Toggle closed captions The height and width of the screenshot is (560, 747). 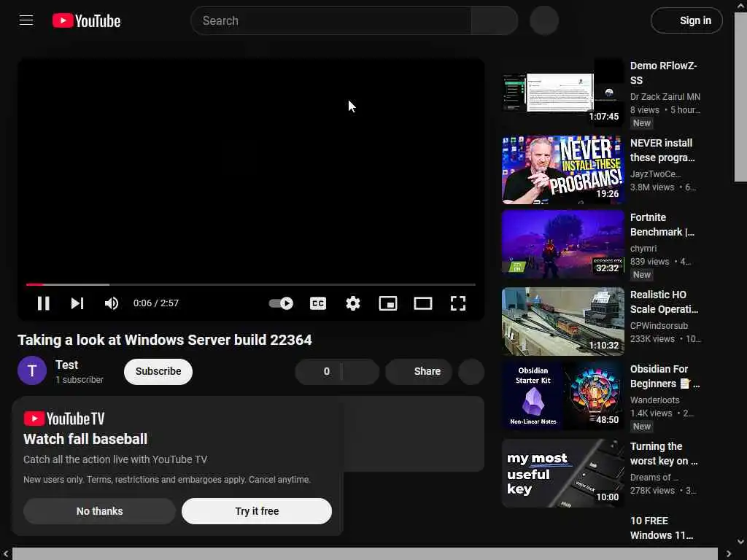318,303
